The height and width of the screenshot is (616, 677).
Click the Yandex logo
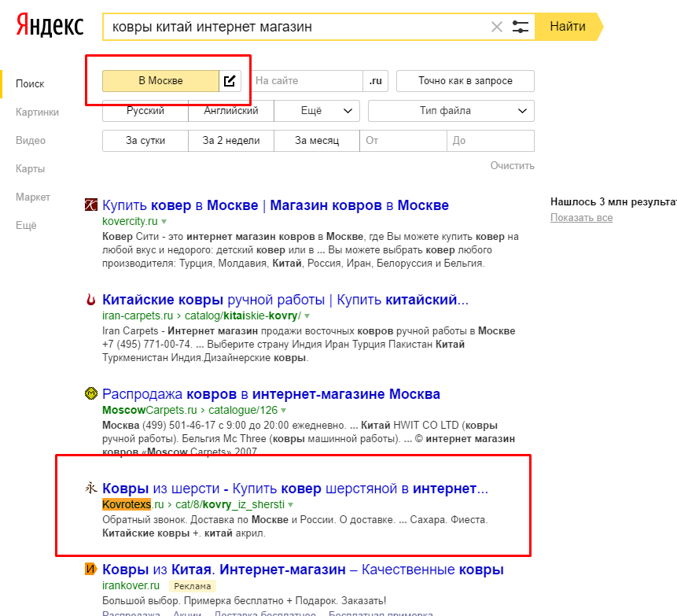coord(50,26)
